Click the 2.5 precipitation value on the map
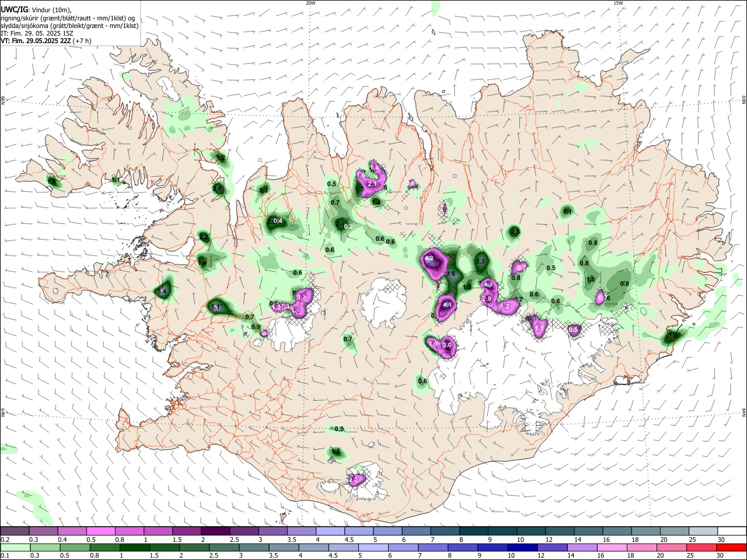This screenshot has height=560, width=747. (x=515, y=232)
